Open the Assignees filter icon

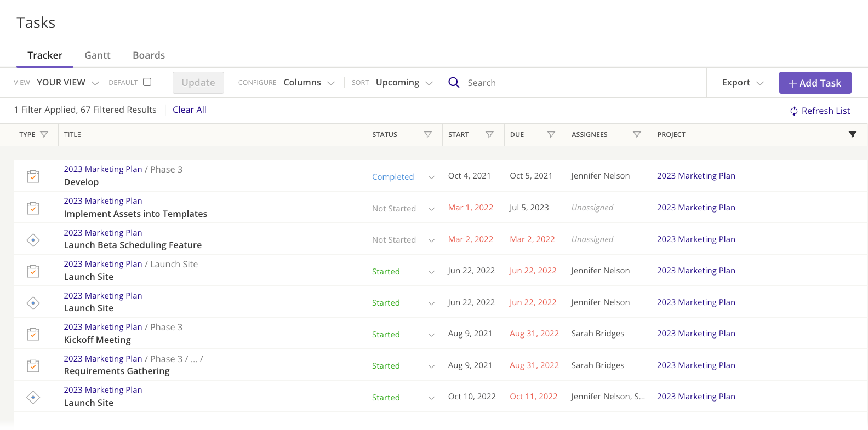click(x=637, y=135)
